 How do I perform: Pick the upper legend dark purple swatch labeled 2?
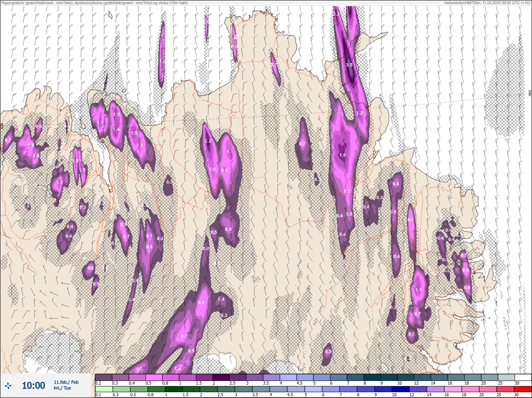(x=222, y=377)
